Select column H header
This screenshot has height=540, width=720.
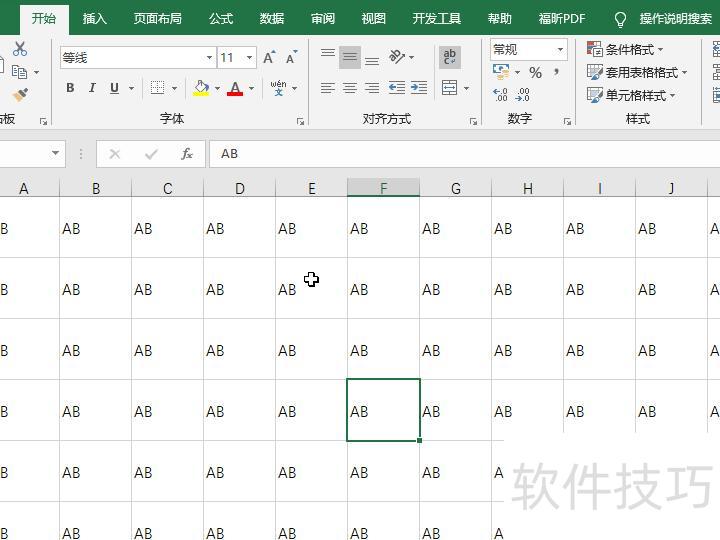[x=528, y=188]
